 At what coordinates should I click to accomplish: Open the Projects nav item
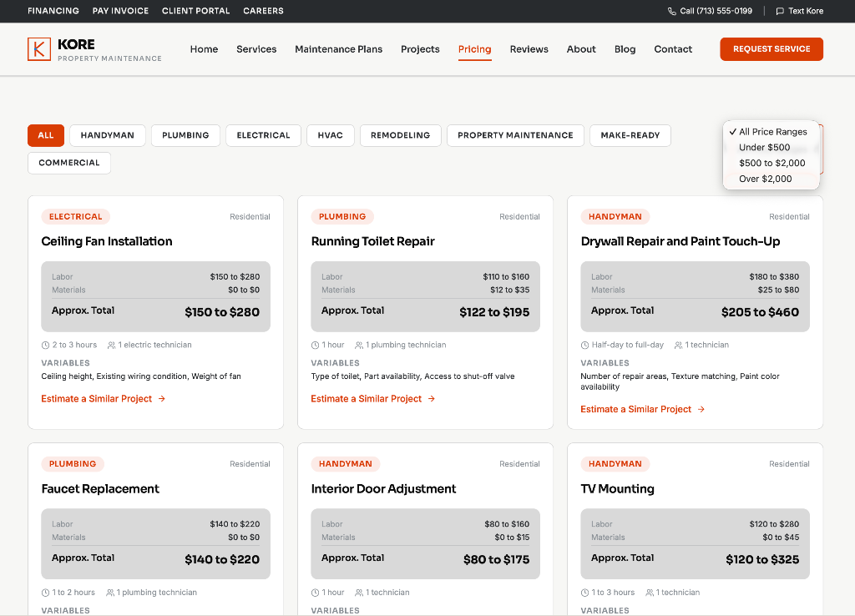(420, 49)
